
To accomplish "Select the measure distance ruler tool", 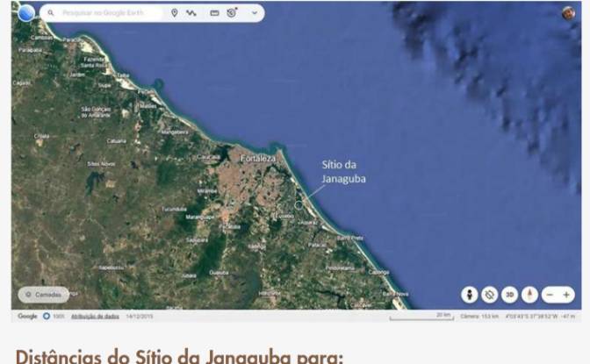I will tap(214, 13).
